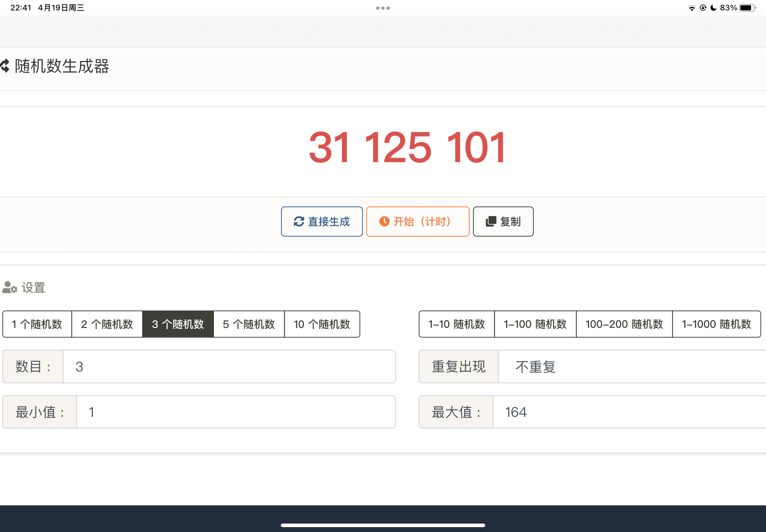
Task: Tap the orientation lock status icon
Action: (x=703, y=8)
